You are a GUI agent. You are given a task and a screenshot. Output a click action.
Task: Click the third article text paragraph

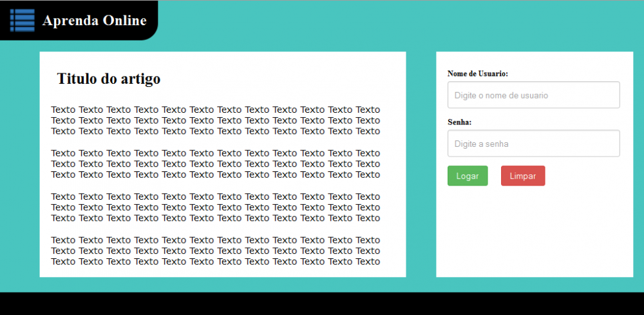[215, 207]
